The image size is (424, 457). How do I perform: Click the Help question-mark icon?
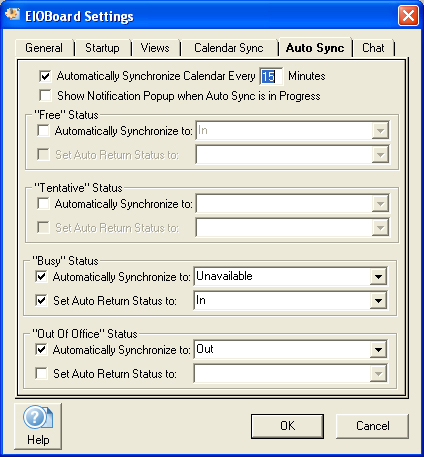[x=38, y=417]
